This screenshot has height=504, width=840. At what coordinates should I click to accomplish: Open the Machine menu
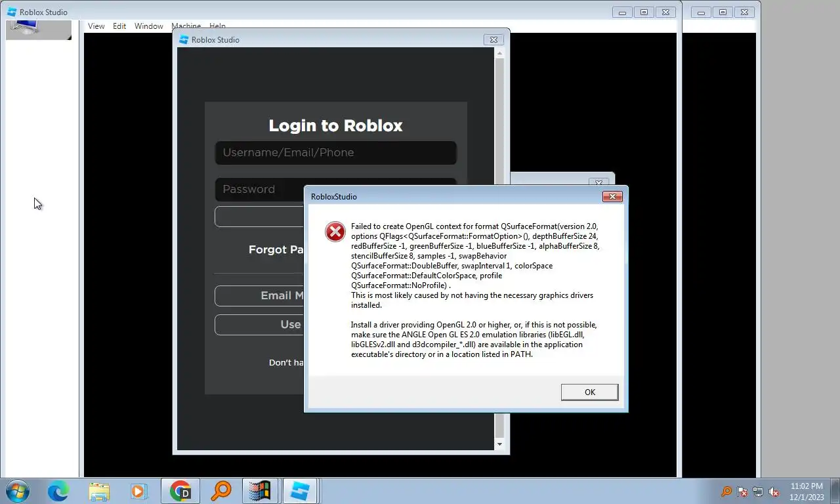tap(186, 26)
